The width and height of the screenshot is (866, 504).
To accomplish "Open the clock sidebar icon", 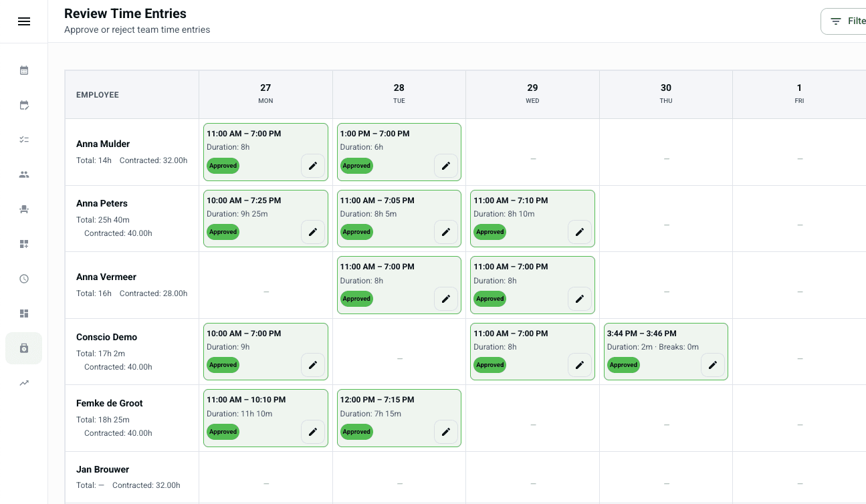I will pos(24,279).
